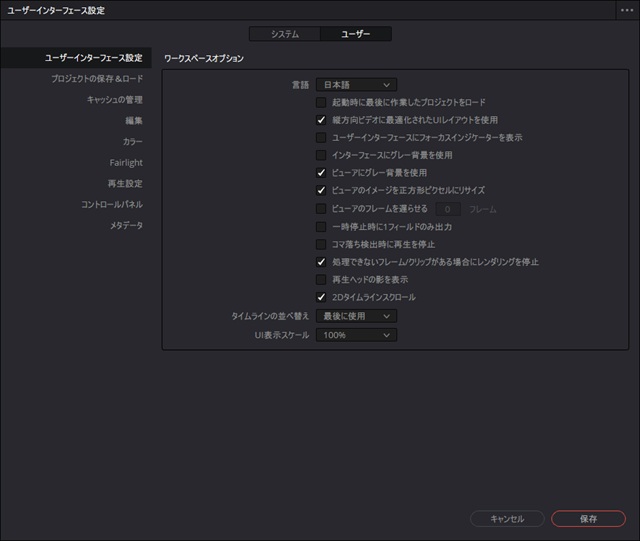Expand the 言語 language dropdown
This screenshot has width=640, height=541.
(x=356, y=85)
